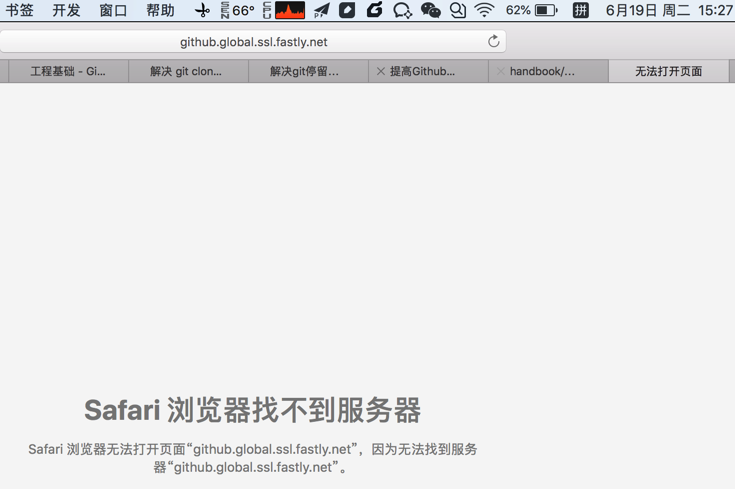Screen dimensions: 735x489
Task: Focus the address bar github.global.ssl.fastly.net
Action: tap(253, 42)
